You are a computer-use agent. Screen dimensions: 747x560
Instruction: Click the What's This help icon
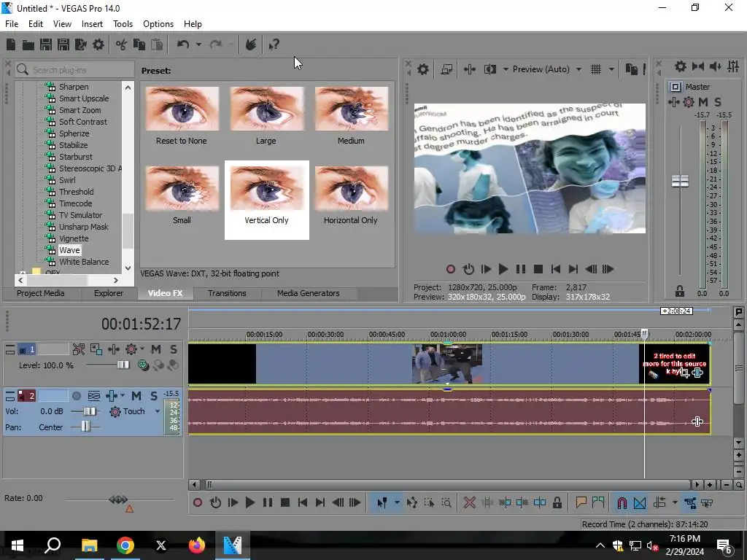(274, 44)
